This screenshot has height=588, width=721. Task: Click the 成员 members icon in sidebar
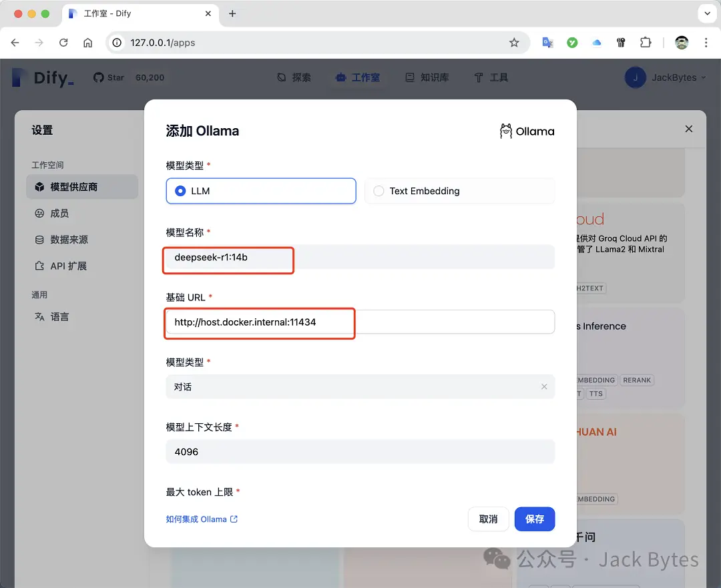click(x=40, y=213)
